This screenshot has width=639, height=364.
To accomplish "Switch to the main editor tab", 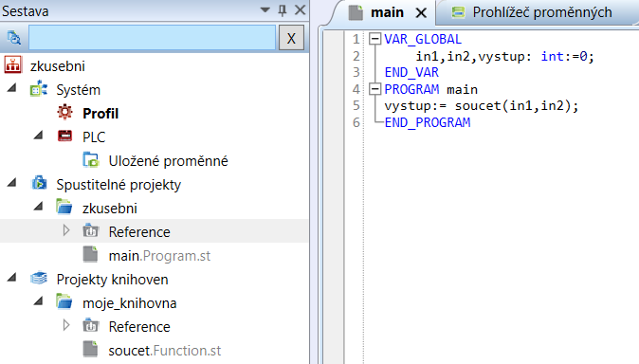I will point(387,12).
